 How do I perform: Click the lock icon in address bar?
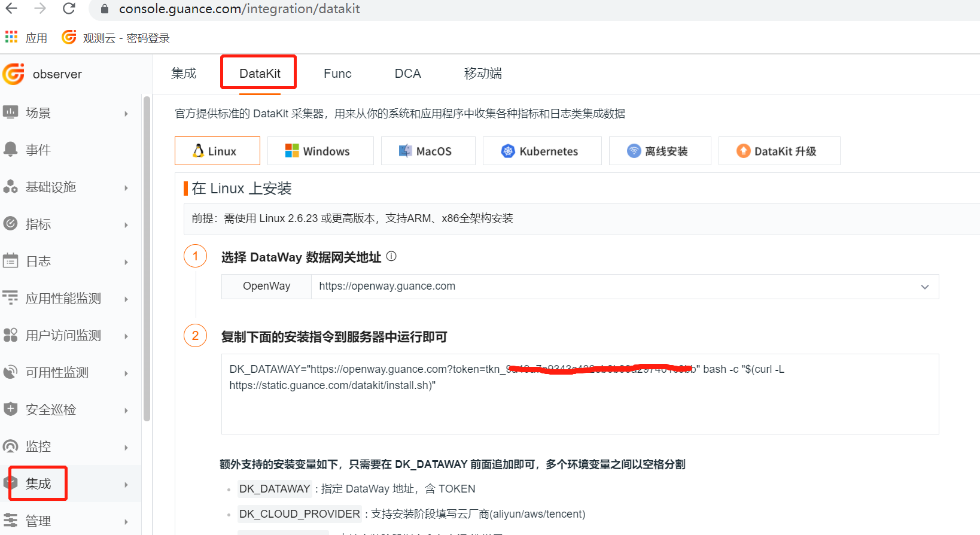pyautogui.click(x=105, y=9)
